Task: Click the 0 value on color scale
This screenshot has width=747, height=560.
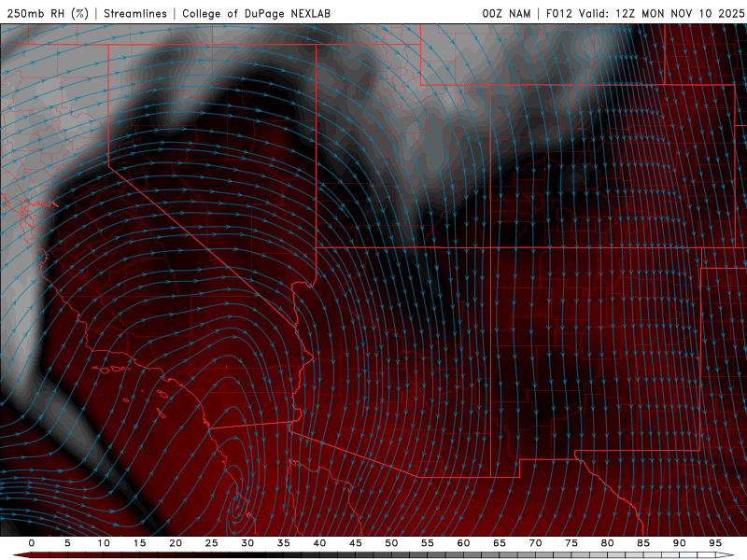Action: click(x=32, y=543)
